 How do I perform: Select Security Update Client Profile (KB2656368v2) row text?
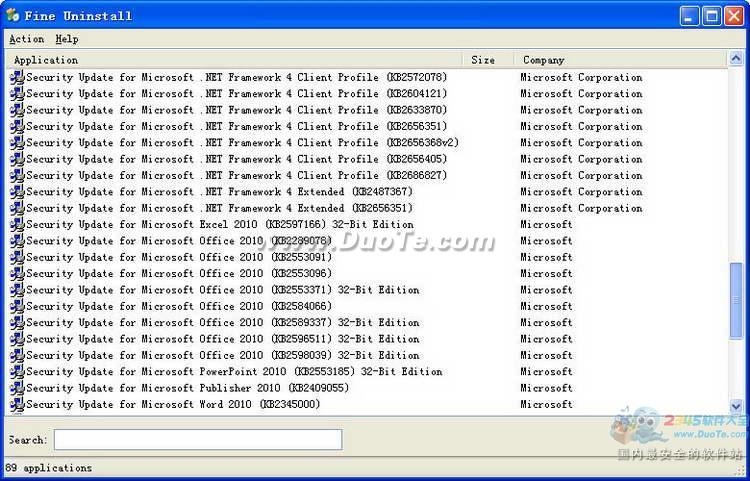click(x=243, y=142)
